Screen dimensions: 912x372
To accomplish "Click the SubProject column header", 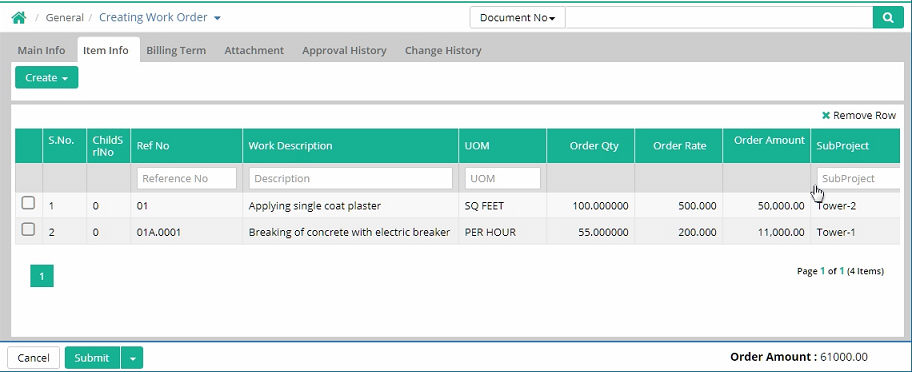I will point(855,145).
